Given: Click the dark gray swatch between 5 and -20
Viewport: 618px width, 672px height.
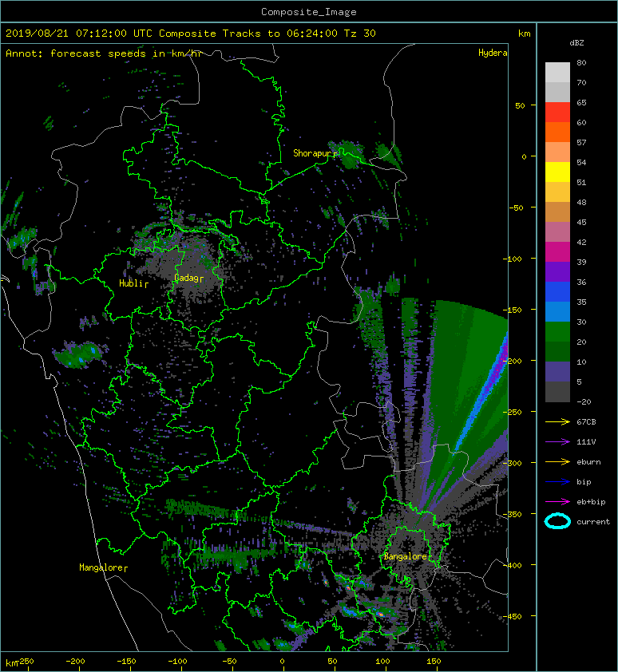Looking at the screenshot, I should click(x=557, y=392).
